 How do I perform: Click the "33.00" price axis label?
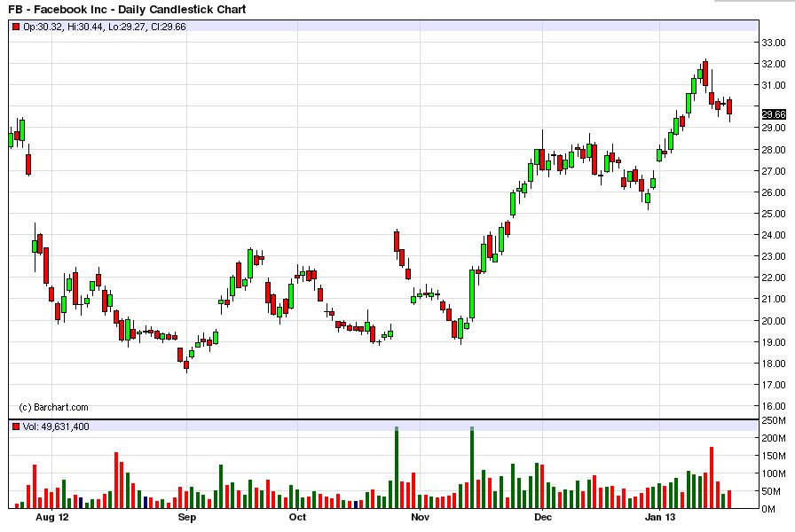(x=774, y=43)
